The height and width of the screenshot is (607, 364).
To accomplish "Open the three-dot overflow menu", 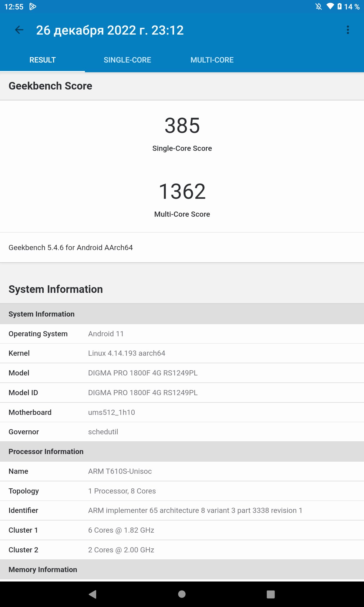I will click(348, 30).
